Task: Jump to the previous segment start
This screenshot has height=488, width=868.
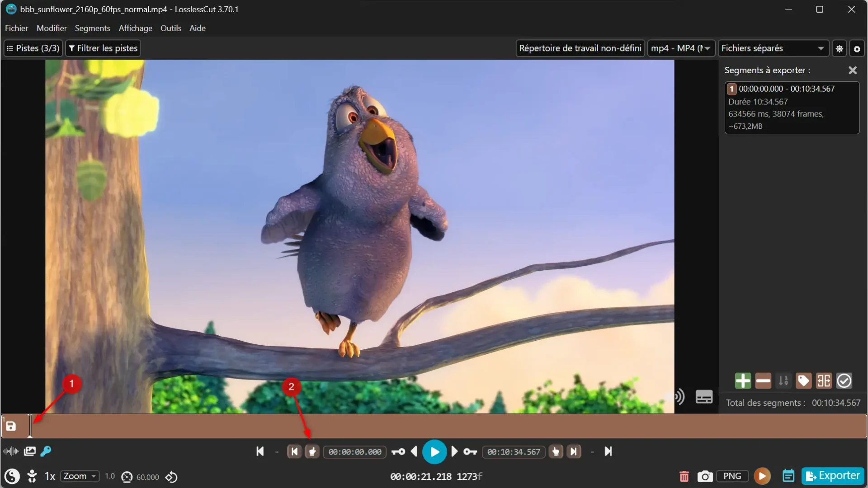Action: pos(260,451)
